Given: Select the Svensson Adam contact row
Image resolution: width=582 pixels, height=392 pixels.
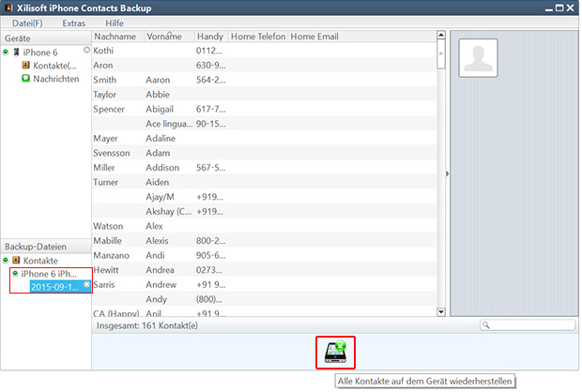Looking at the screenshot, I should click(x=264, y=153).
